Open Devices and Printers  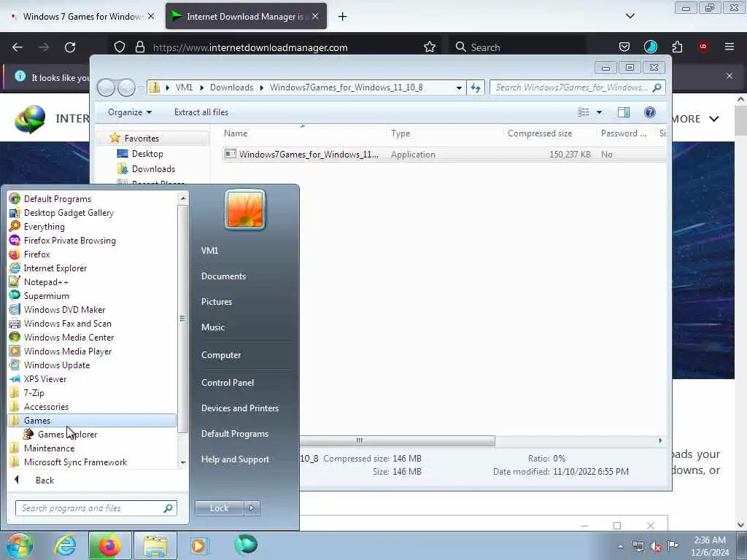click(239, 408)
